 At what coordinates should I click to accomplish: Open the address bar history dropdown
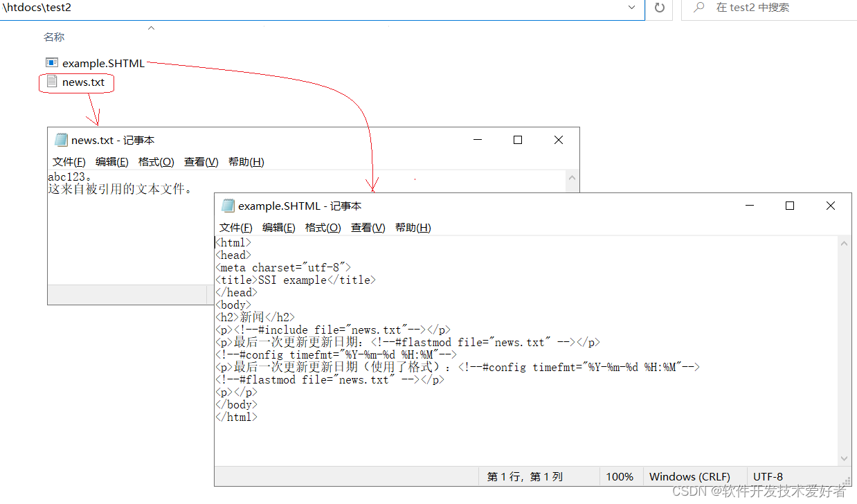click(x=631, y=8)
